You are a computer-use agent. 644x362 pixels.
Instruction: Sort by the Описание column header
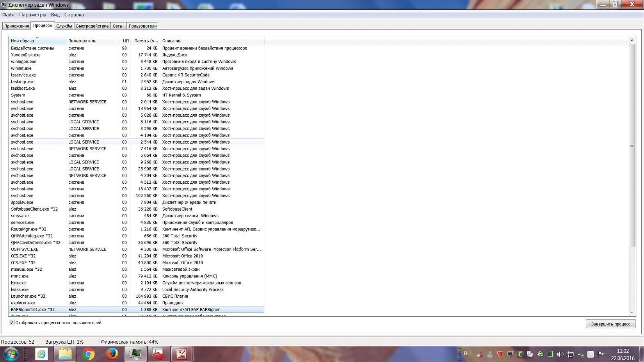click(x=212, y=41)
